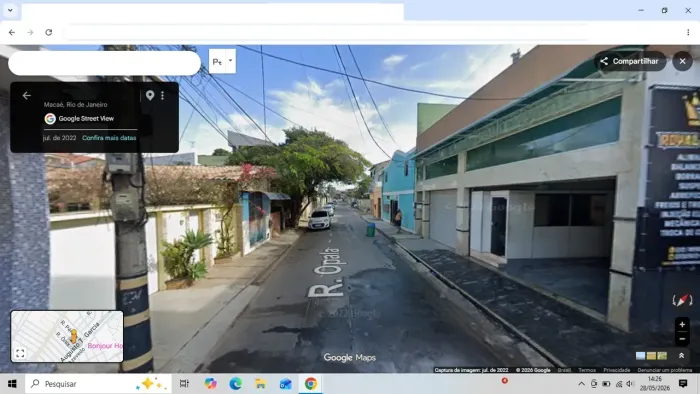Click the browser back arrow
The height and width of the screenshot is (394, 700).
click(12, 32)
